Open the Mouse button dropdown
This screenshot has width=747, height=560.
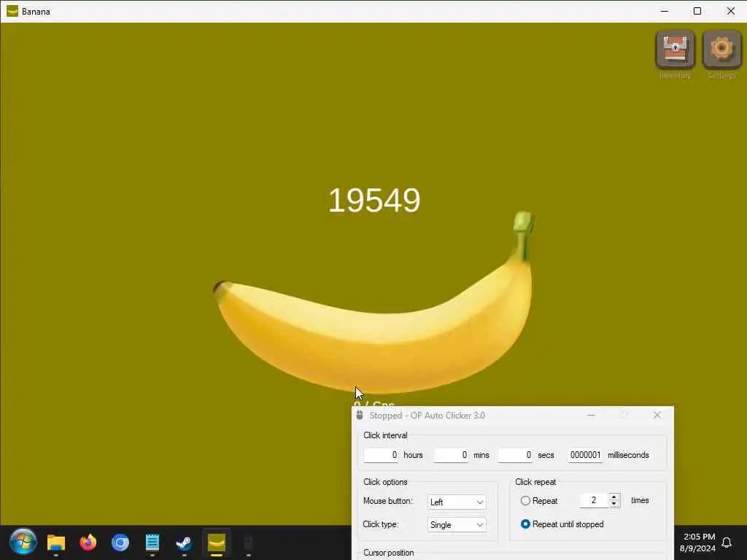click(457, 502)
